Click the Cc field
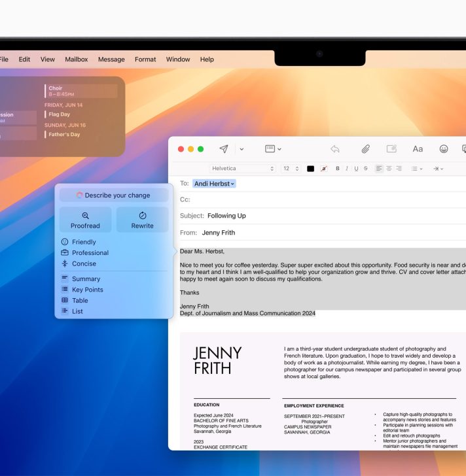466x476 pixels. coord(323,200)
